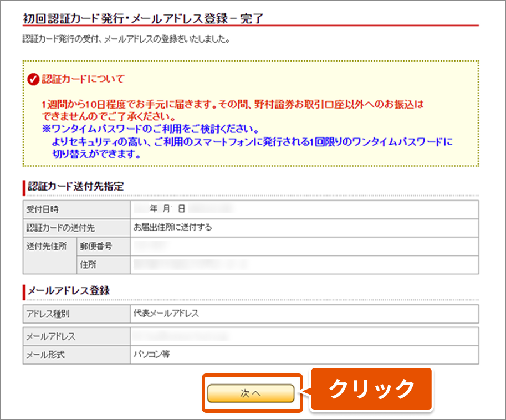Click the 次へ button
Image resolution: width=506 pixels, height=420 pixels.
click(x=251, y=392)
